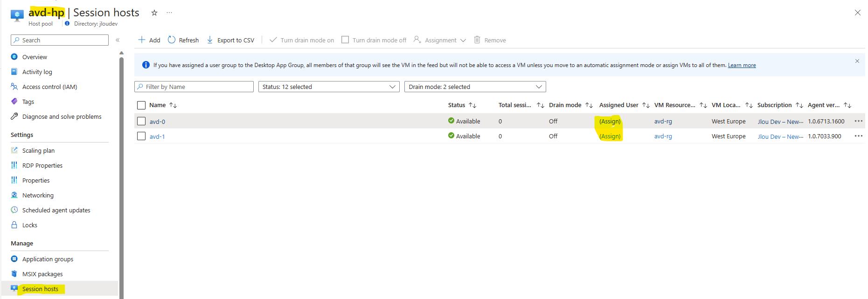Select the avd-0 row checkbox
This screenshot has height=299, width=868.
[141, 121]
